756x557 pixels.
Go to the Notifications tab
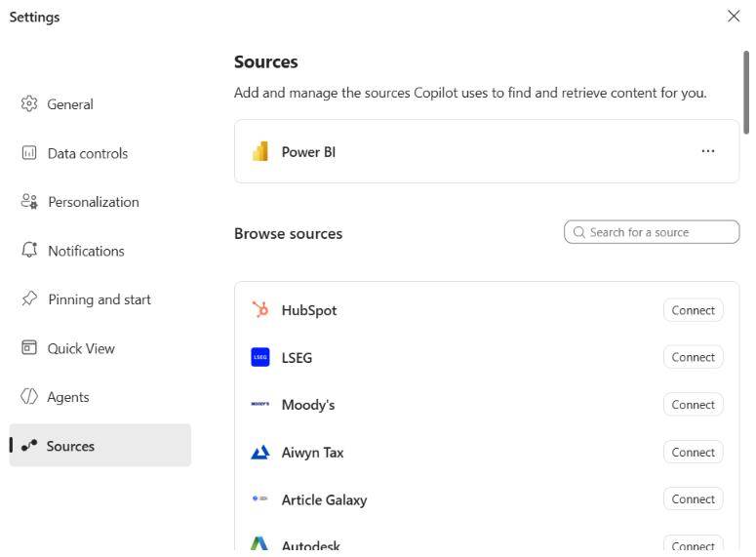click(99, 251)
